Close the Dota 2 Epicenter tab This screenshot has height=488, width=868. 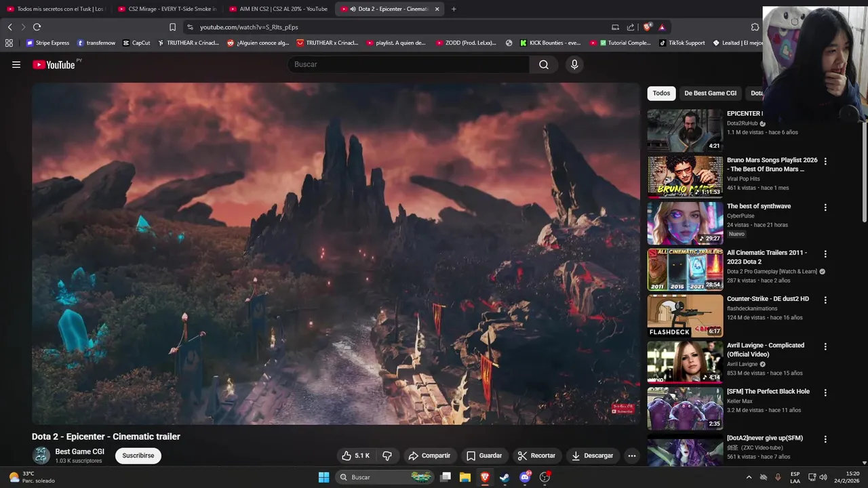pos(437,9)
